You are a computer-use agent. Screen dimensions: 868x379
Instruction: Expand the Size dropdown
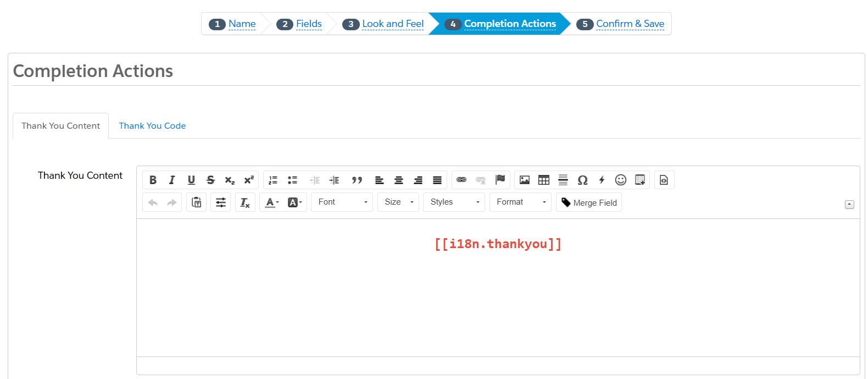click(398, 202)
